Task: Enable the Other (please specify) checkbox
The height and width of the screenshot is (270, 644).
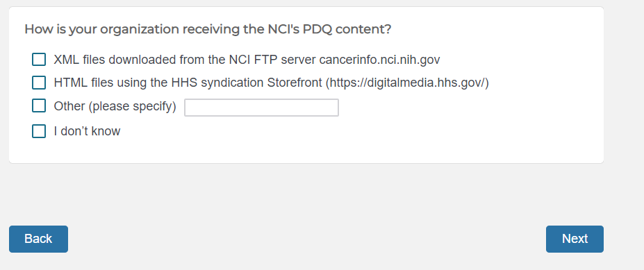Action: coord(39,106)
